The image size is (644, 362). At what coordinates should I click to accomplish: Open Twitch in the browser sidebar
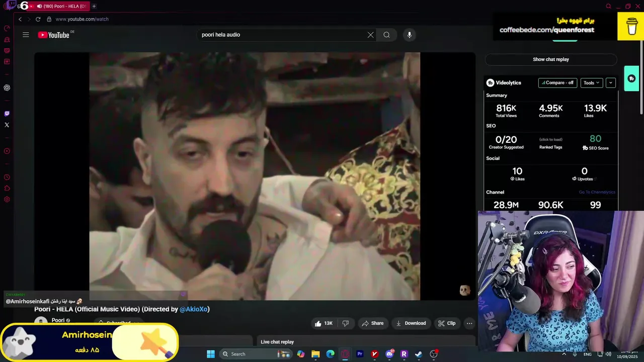click(x=7, y=114)
